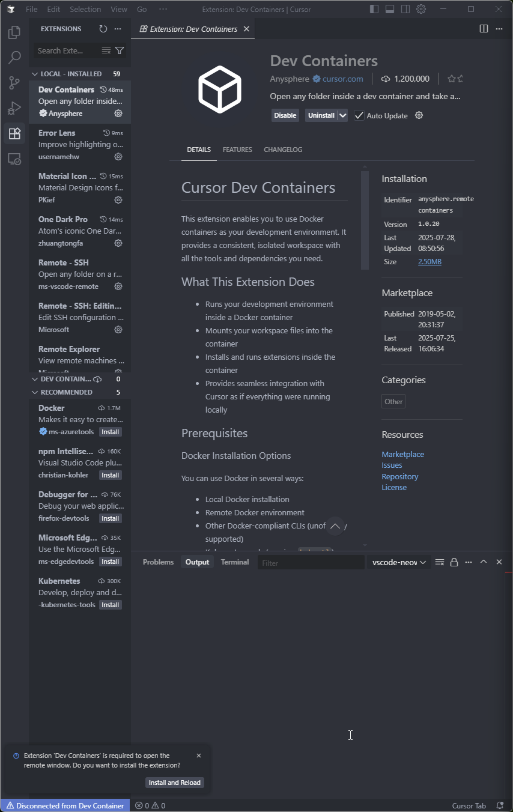Toggle primary side bar layout icon

coord(374,9)
